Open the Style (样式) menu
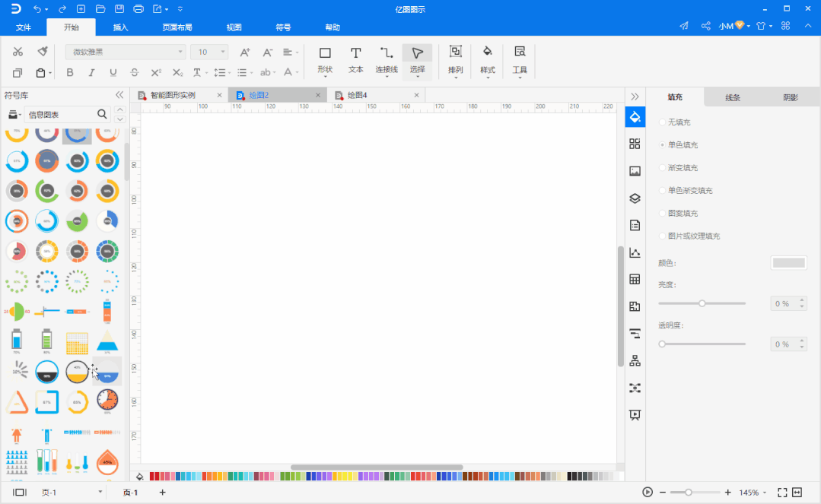This screenshot has height=504, width=821. (488, 60)
